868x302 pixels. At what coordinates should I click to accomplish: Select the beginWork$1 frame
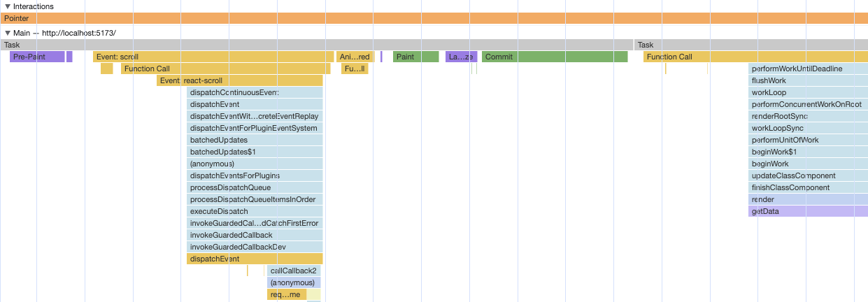tap(808, 152)
